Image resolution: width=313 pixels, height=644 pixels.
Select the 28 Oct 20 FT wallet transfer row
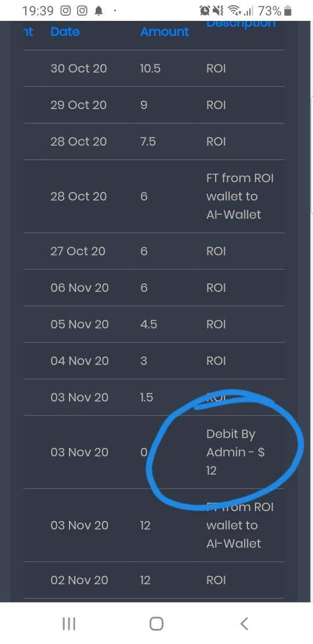[x=154, y=196]
